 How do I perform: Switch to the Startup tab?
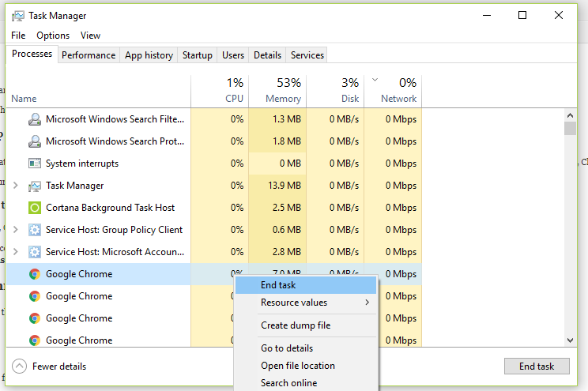pyautogui.click(x=198, y=55)
